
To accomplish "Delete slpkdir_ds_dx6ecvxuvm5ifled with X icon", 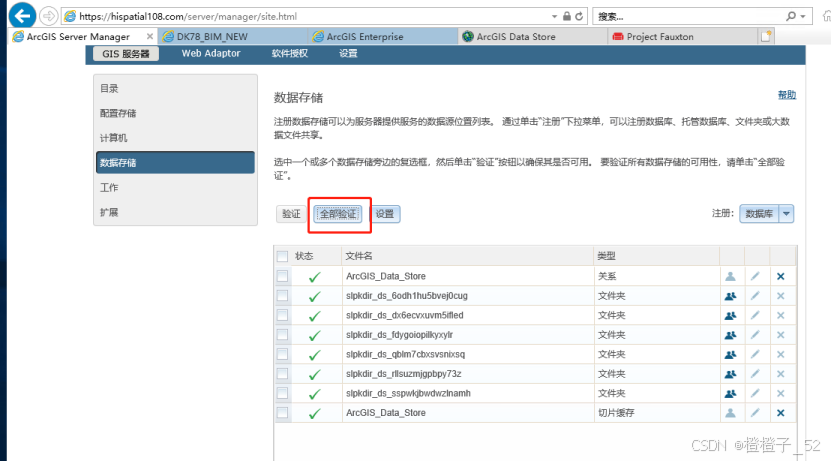I will pyautogui.click(x=781, y=315).
